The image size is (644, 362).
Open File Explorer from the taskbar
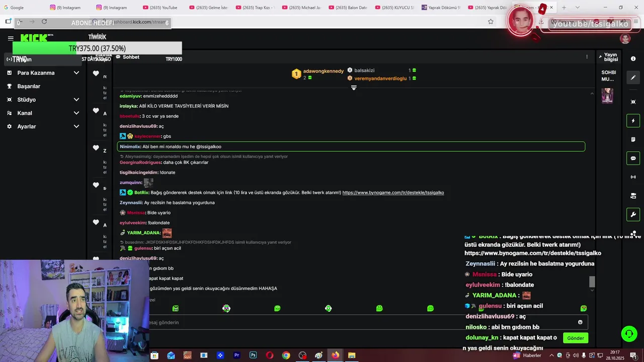pyautogui.click(x=352, y=355)
